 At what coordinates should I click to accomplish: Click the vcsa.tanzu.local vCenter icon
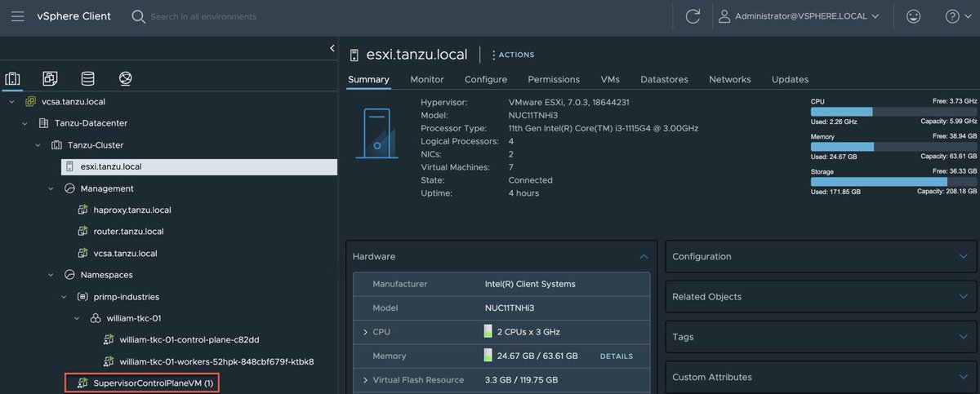[x=30, y=102]
